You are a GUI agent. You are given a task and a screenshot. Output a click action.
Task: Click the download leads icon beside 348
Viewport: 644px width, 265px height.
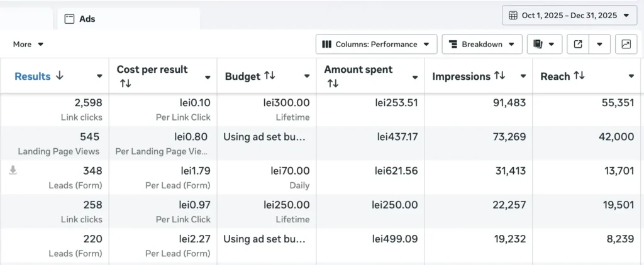(x=13, y=170)
